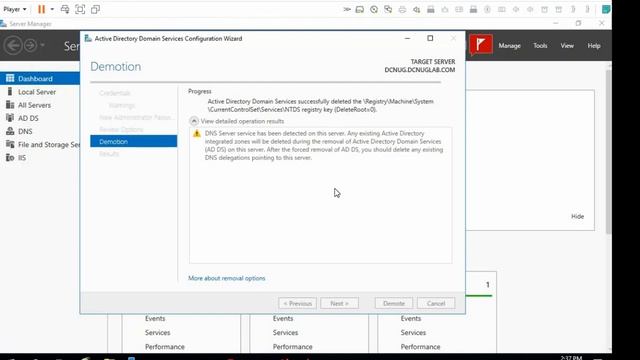Open the Manage menu
The width and height of the screenshot is (640, 360).
click(x=509, y=46)
